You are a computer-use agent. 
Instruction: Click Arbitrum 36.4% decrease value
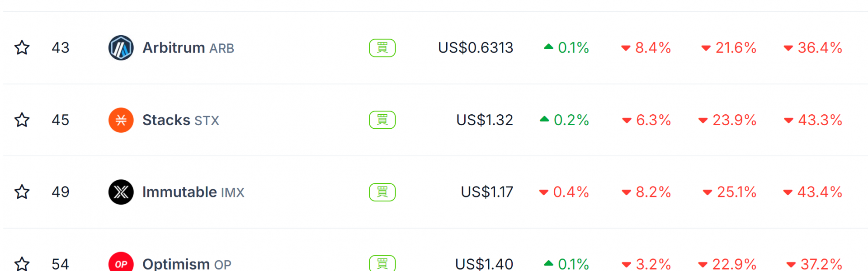point(813,48)
